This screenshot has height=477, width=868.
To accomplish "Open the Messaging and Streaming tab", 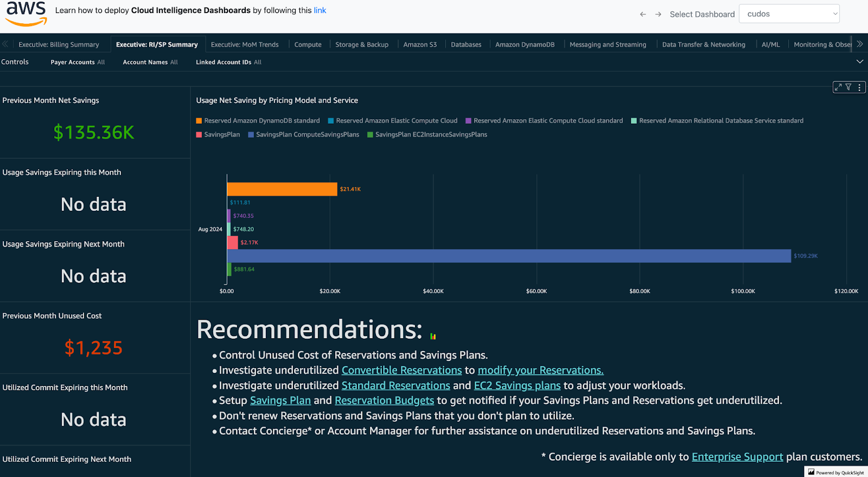I will [x=608, y=44].
